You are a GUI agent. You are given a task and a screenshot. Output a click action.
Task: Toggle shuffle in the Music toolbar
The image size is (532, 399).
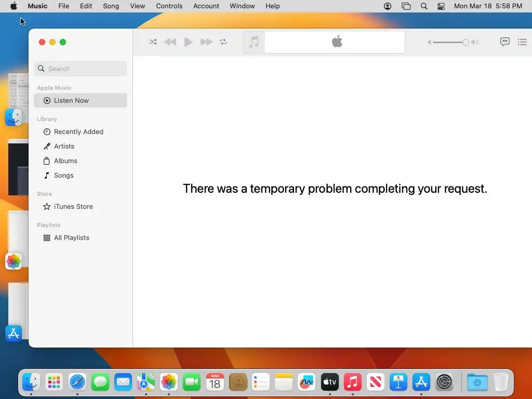pos(153,42)
